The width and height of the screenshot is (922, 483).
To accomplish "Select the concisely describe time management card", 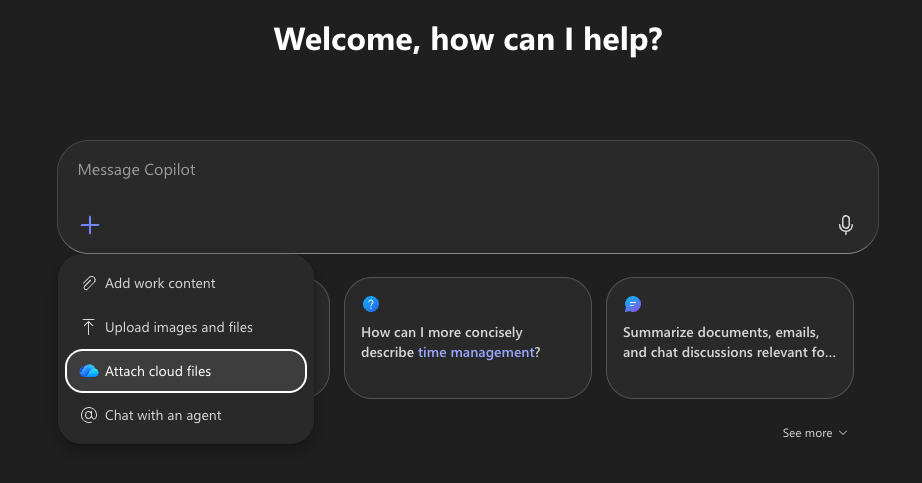I will point(467,338).
